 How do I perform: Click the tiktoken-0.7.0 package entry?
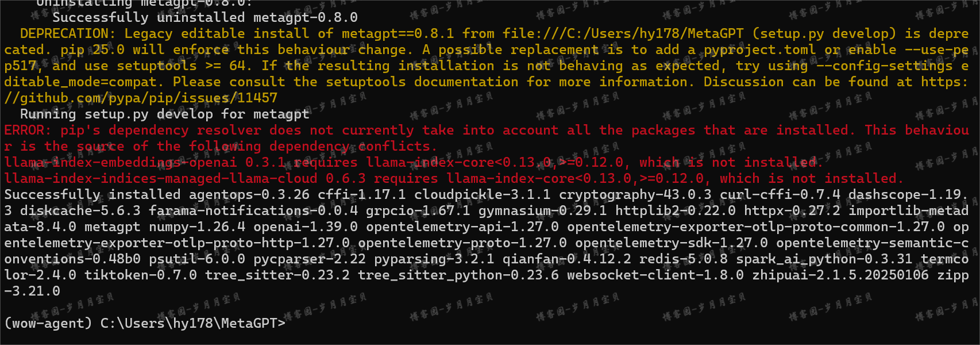click(x=141, y=275)
